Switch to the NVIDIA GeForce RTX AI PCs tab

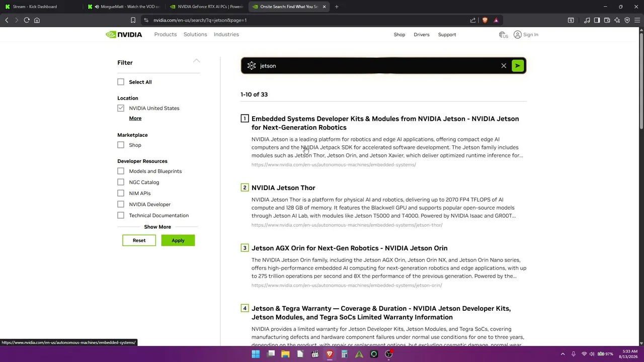click(206, 7)
